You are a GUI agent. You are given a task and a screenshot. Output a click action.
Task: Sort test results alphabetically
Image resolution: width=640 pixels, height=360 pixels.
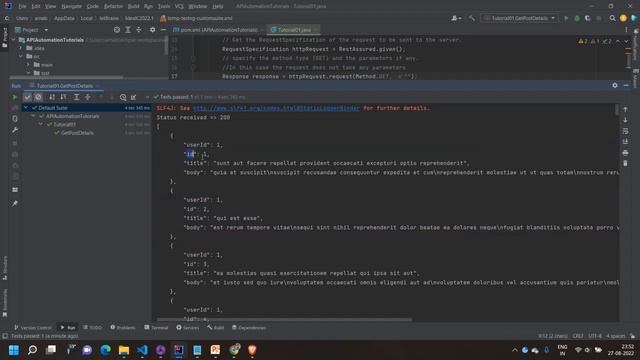click(x=52, y=97)
